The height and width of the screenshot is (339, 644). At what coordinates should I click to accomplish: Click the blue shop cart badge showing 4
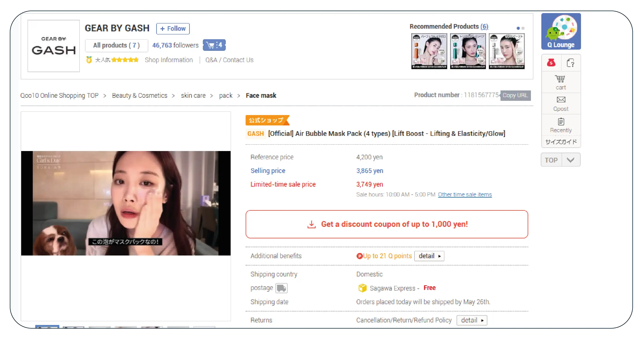214,45
